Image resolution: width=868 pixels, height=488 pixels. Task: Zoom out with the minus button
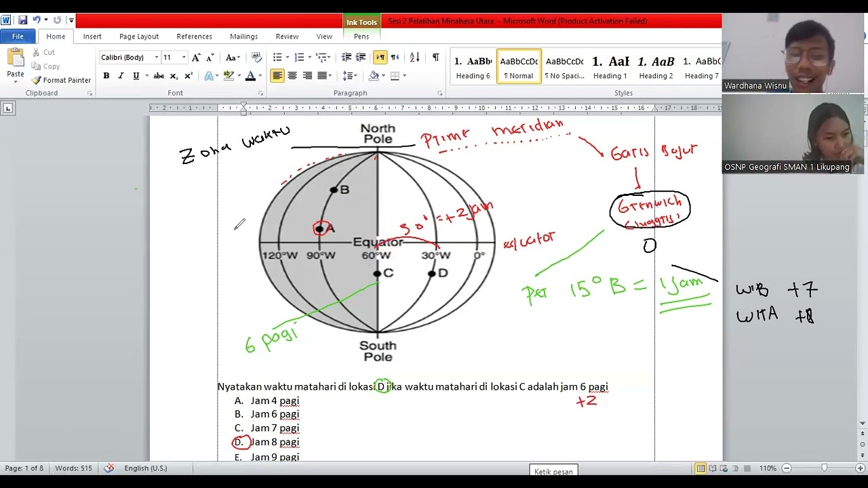pos(787,468)
